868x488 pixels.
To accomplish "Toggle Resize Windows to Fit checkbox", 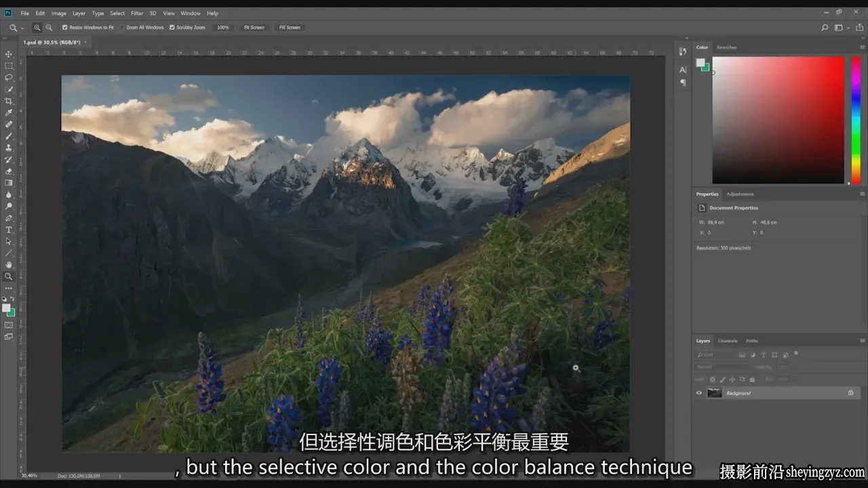I will (65, 28).
